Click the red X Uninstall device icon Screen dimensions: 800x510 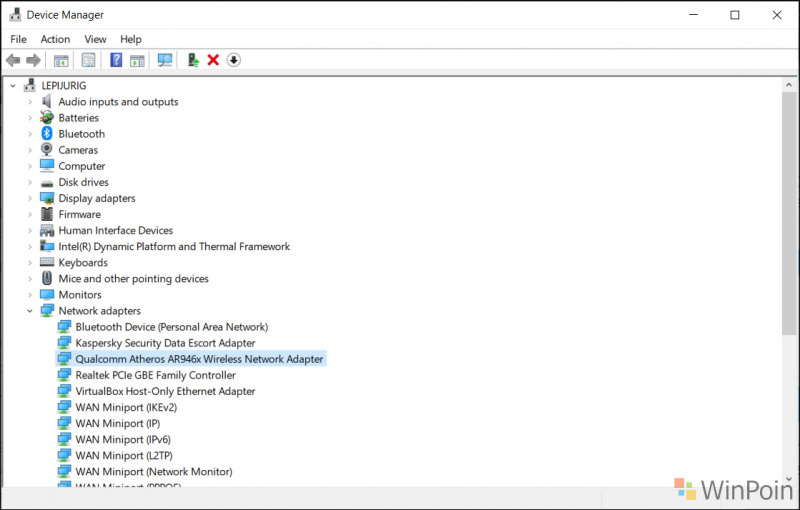pyautogui.click(x=213, y=60)
